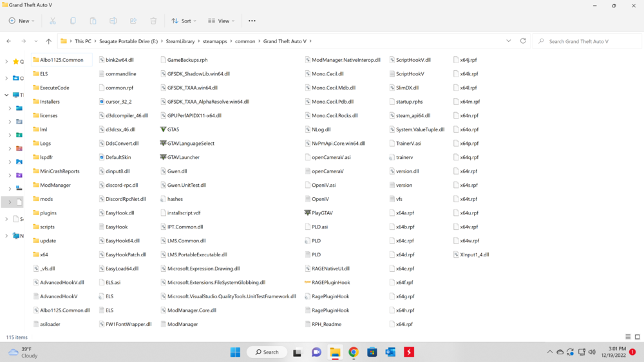This screenshot has height=362, width=644.
Task: Click the Cut toolbar icon
Action: click(53, 21)
